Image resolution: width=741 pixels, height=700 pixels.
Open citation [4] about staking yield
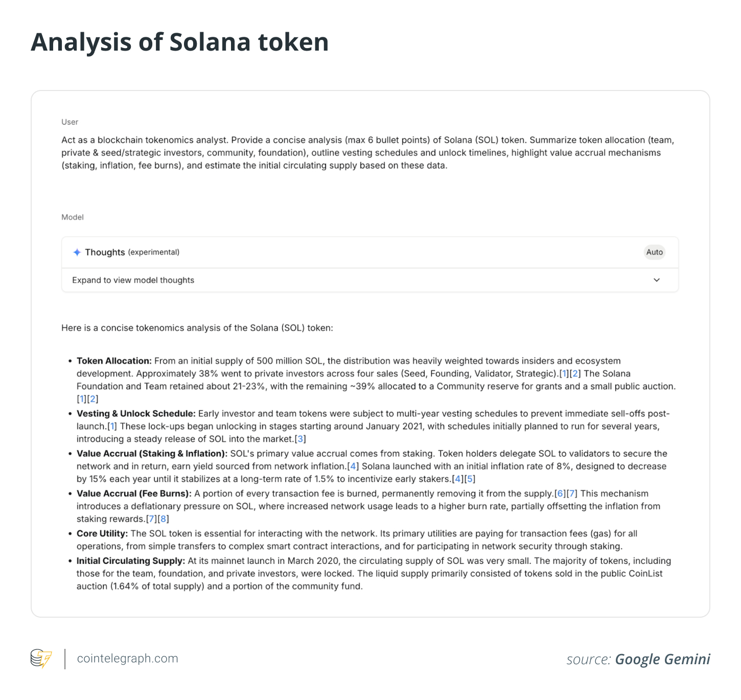coord(352,466)
